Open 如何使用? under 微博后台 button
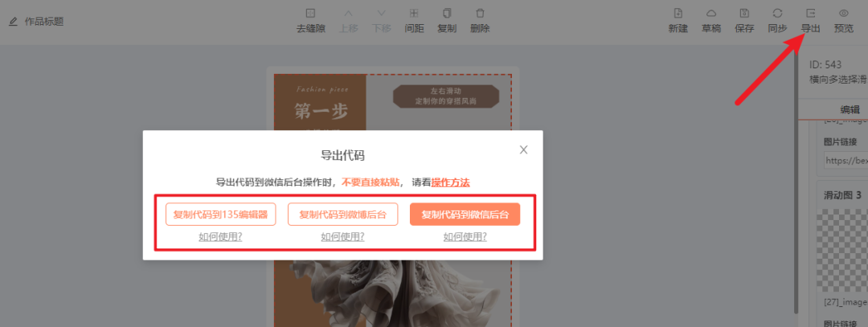Image resolution: width=868 pixels, height=327 pixels. [342, 237]
